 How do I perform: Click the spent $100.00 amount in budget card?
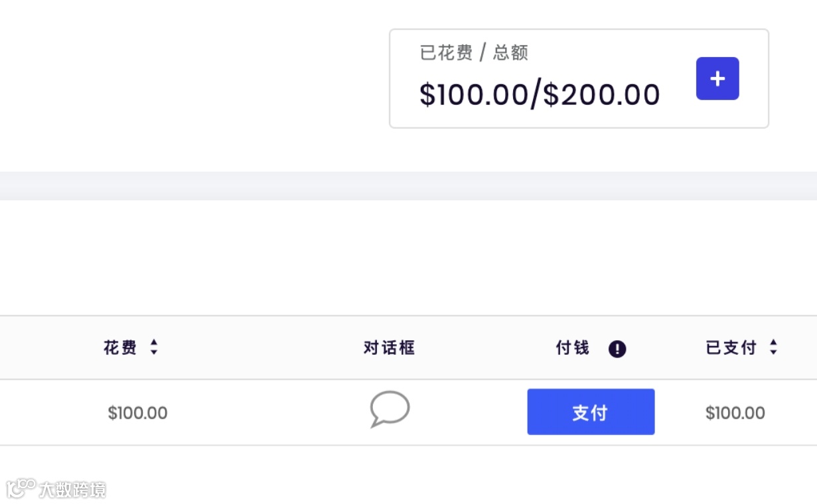(x=473, y=95)
